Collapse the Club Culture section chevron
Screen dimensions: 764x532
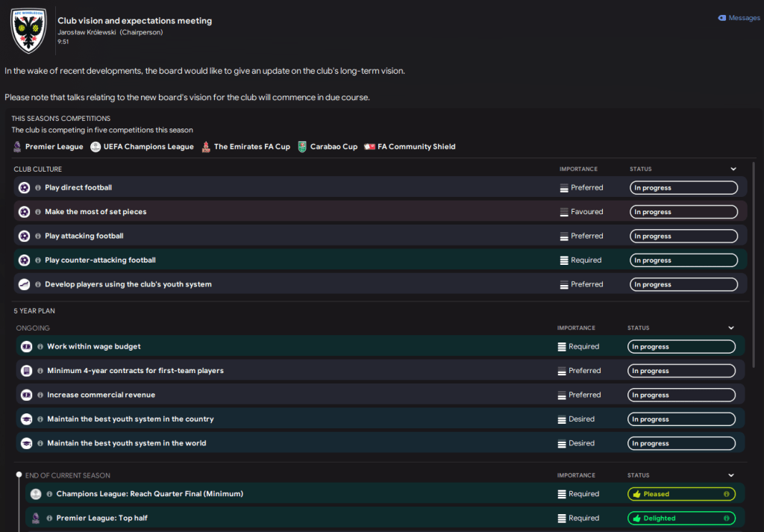tap(733, 169)
